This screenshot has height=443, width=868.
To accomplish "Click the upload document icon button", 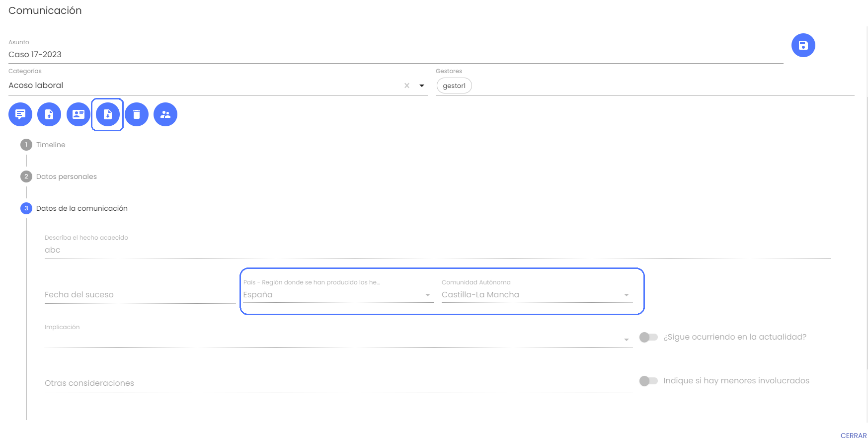I will 49,114.
